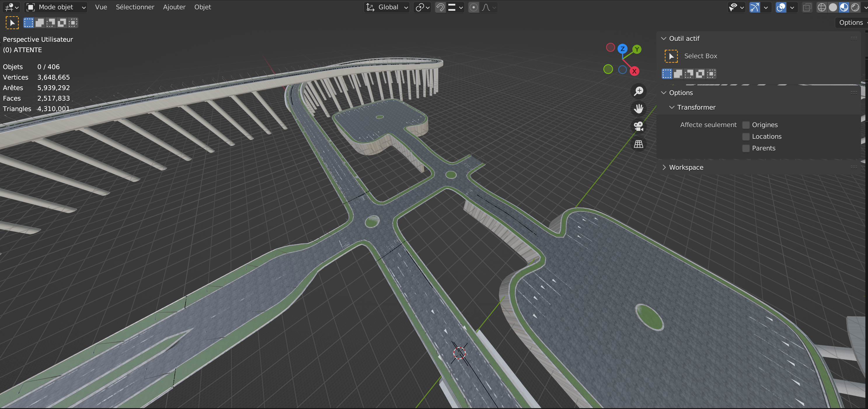
Task: Click the negative Y green circle on gizmo
Action: coord(608,69)
